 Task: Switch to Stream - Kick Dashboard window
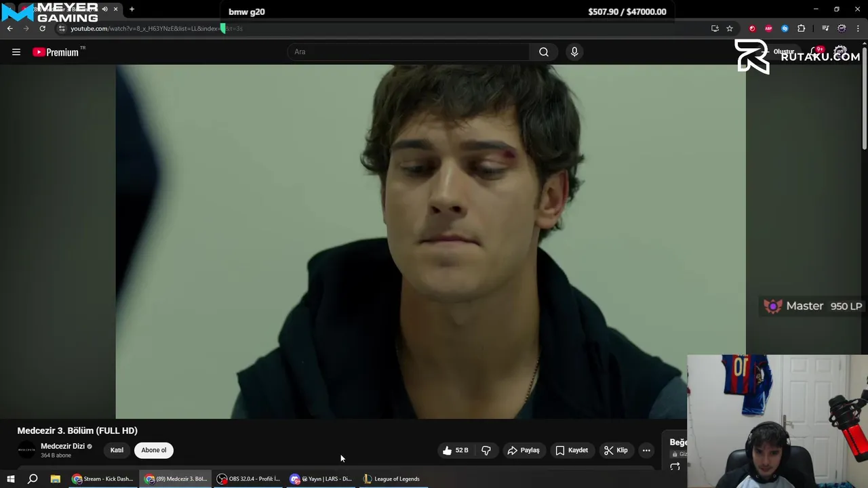(103, 479)
